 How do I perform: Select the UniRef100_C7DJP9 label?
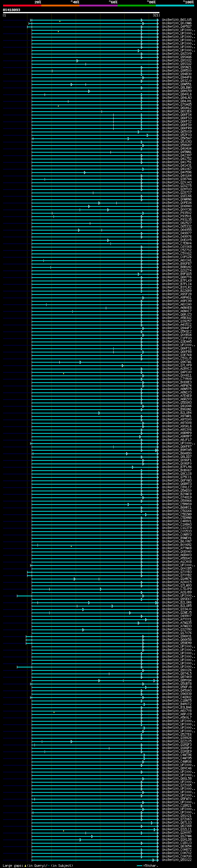tap(177, 589)
